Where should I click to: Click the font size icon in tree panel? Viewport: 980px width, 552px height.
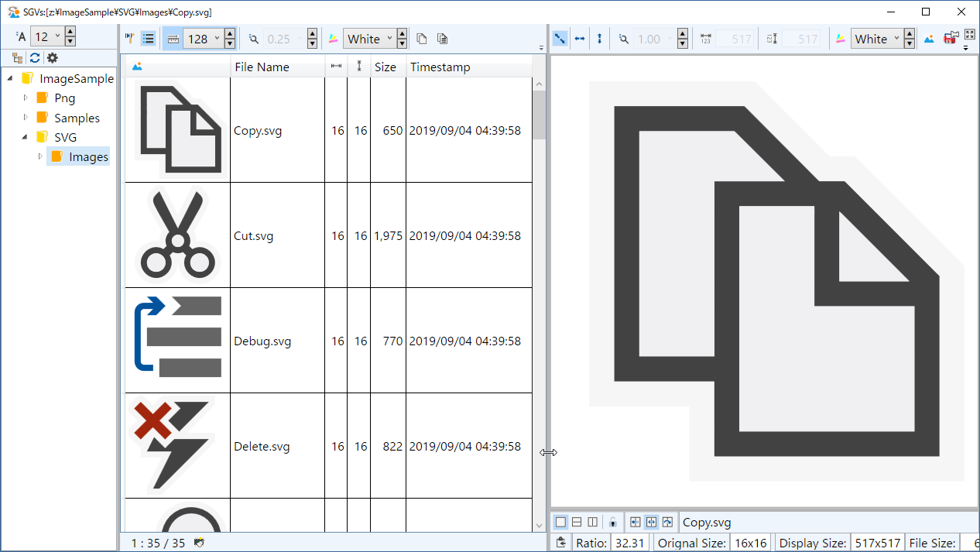tap(21, 36)
